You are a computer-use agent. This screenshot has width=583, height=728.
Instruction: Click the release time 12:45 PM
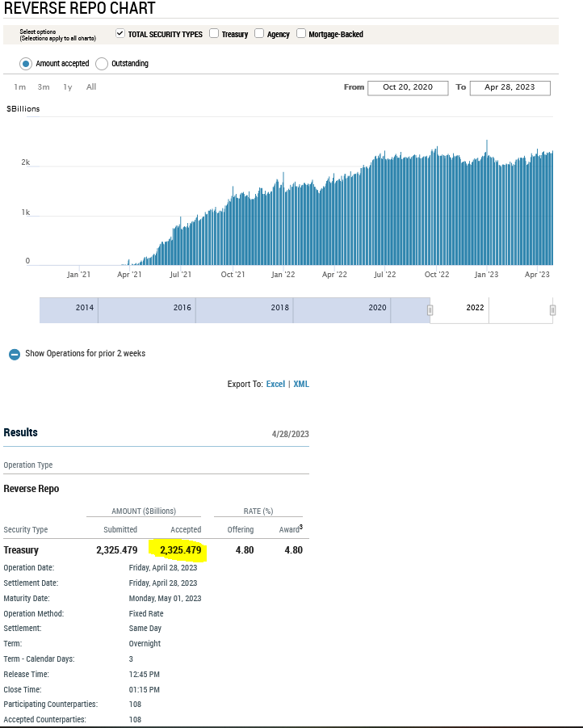[x=145, y=674]
